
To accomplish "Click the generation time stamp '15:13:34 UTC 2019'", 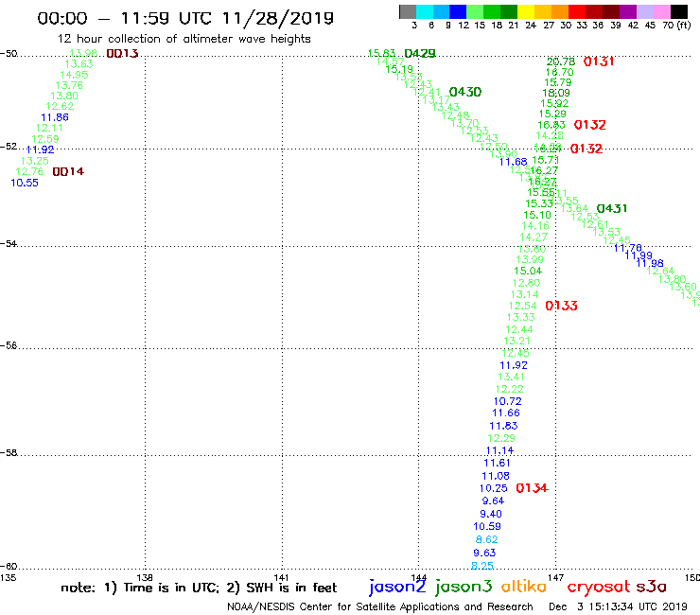I will pos(638,607).
